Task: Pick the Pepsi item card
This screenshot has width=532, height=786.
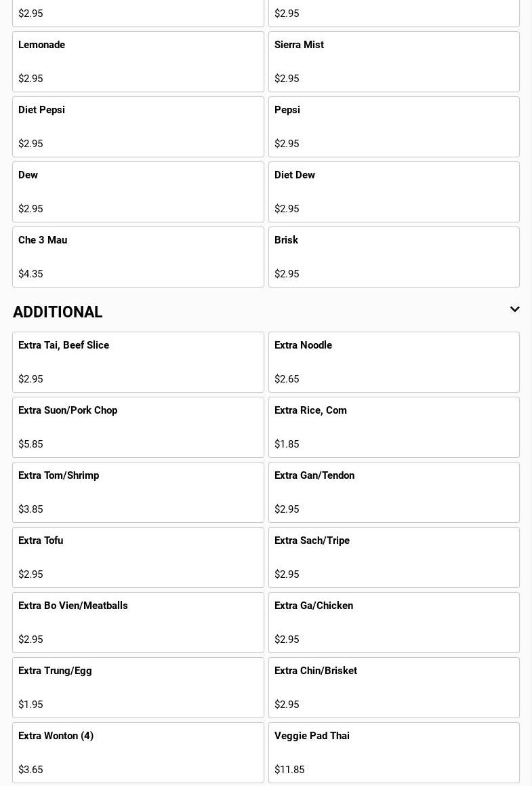Action: [394, 127]
